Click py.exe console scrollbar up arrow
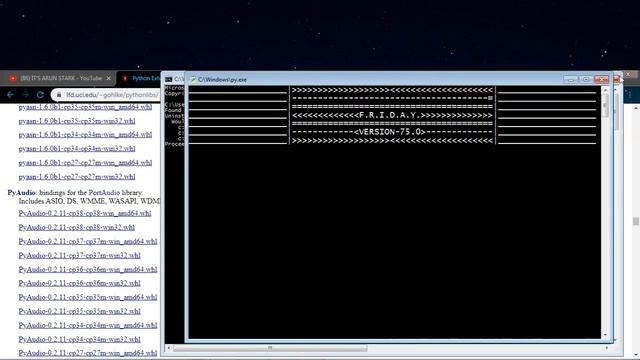640x360 pixels. pos(605,89)
